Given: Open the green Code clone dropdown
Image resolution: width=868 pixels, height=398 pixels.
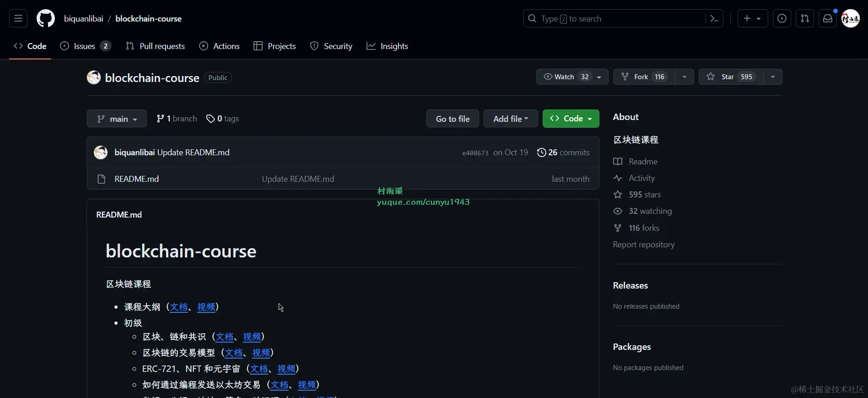Looking at the screenshot, I should [x=571, y=119].
